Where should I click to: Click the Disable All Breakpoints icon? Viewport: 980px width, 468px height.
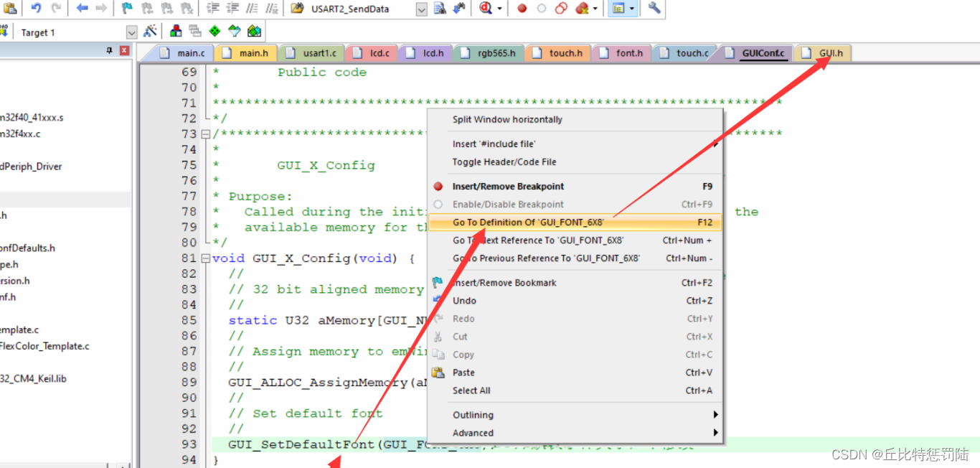click(x=561, y=8)
